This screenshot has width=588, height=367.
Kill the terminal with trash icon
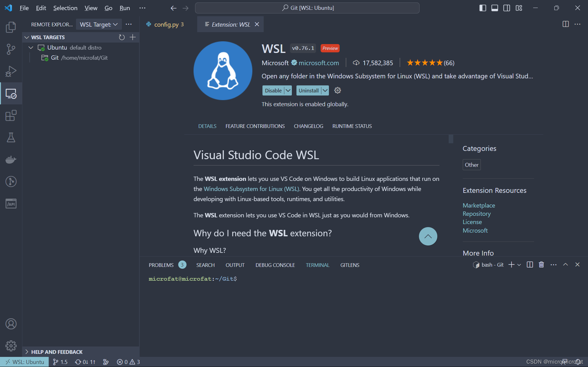541,265
